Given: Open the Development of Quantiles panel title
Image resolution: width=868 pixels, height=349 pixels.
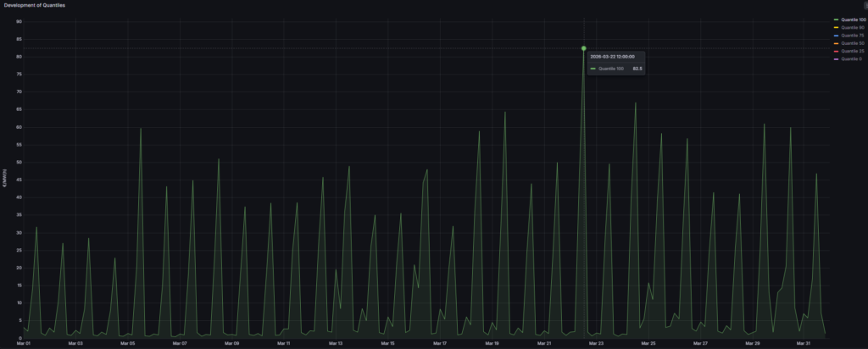Looking at the screenshot, I should click(34, 5).
